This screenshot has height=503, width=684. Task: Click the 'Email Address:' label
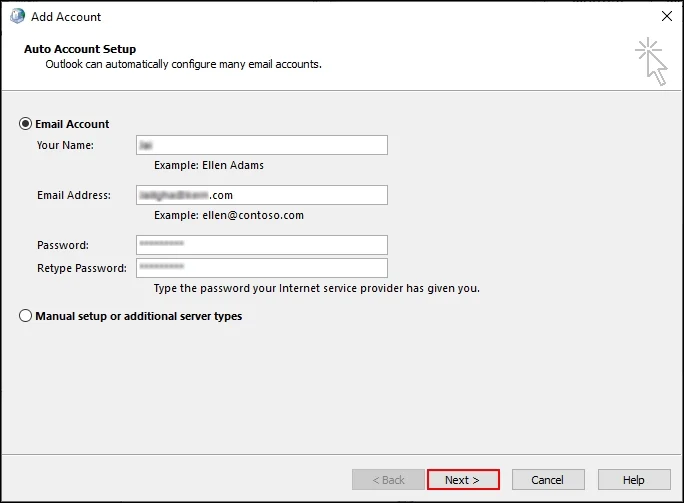(x=74, y=195)
